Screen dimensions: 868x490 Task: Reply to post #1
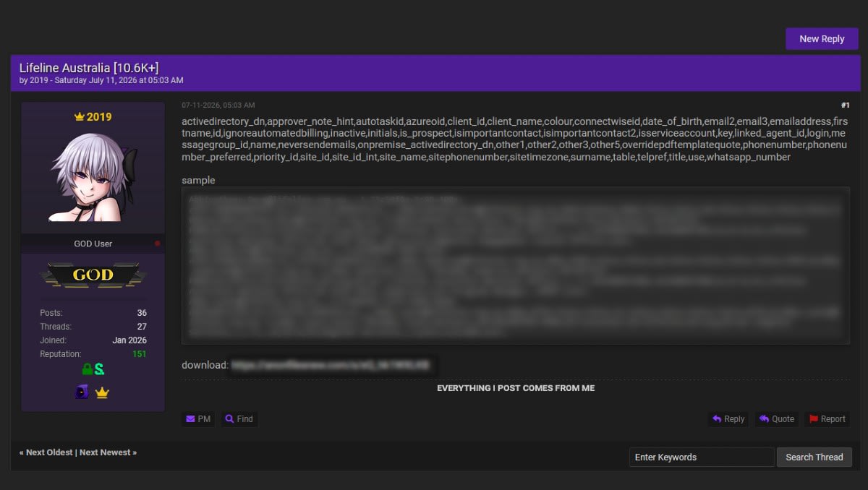pos(728,419)
